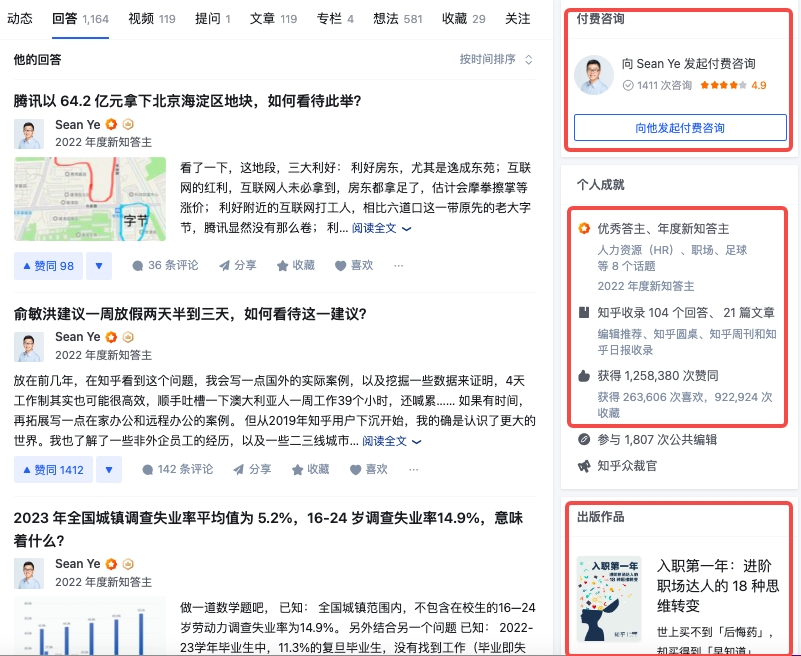
Task: Open more options on Tencent answer
Action: [399, 265]
